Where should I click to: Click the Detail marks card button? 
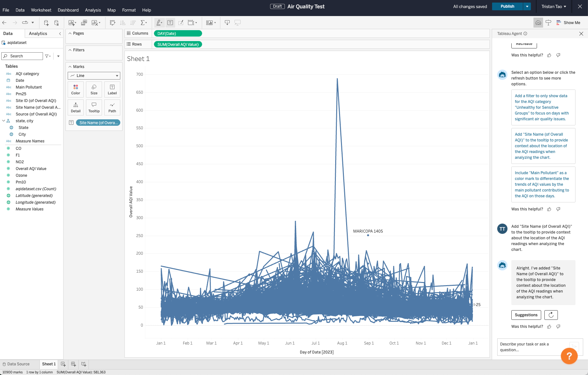pos(76,107)
